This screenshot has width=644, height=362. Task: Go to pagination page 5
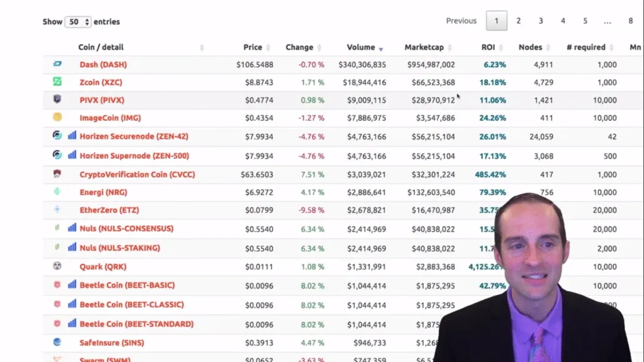585,21
